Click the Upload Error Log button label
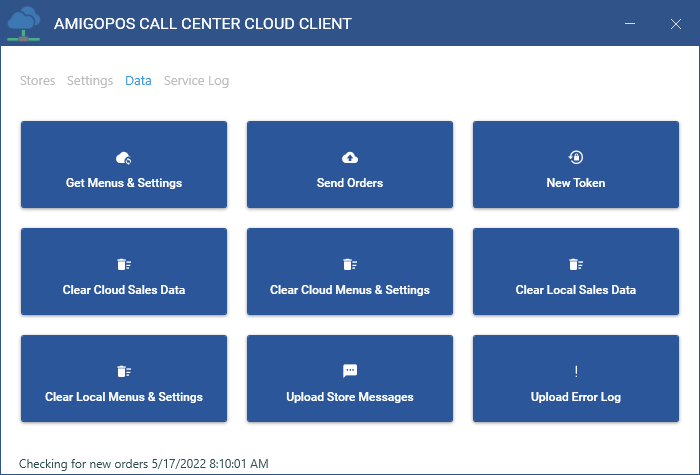The width and height of the screenshot is (700, 475). [x=576, y=397]
